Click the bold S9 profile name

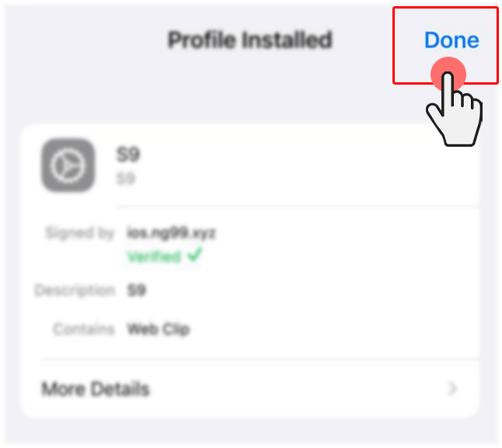[127, 155]
